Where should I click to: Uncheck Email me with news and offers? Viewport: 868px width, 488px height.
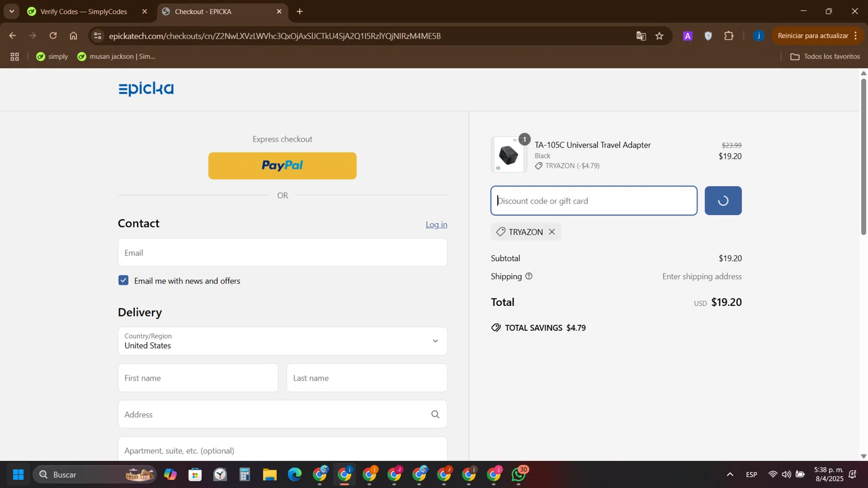pos(123,280)
